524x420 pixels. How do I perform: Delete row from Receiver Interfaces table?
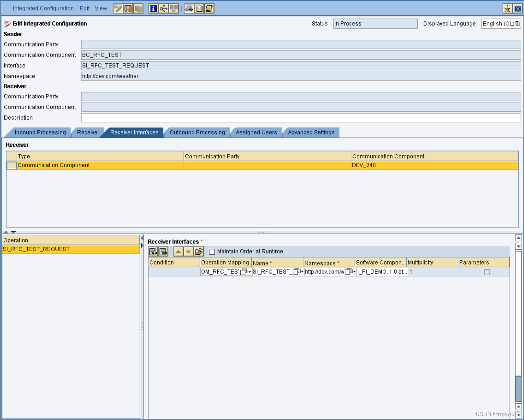click(x=163, y=252)
